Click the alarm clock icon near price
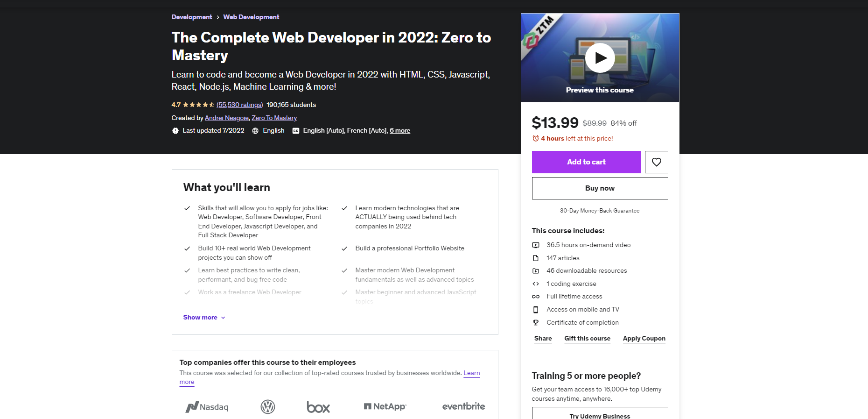Image resolution: width=868 pixels, height=419 pixels. pos(535,139)
